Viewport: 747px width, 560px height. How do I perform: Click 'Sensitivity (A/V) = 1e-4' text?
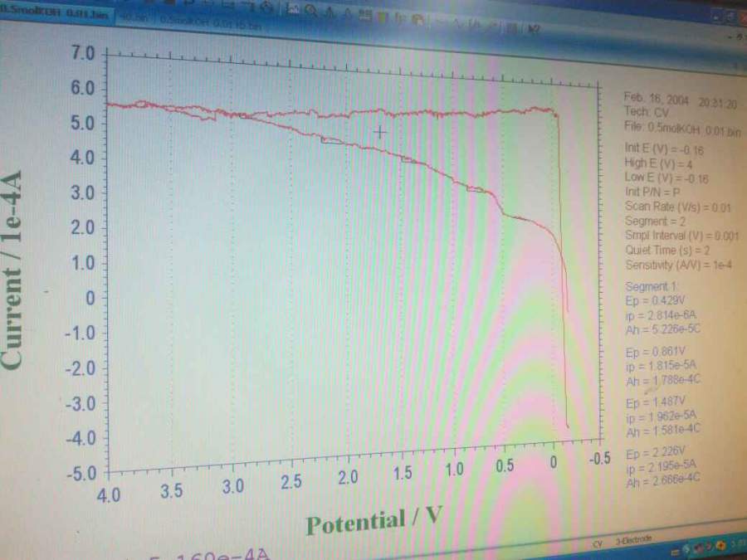678,265
